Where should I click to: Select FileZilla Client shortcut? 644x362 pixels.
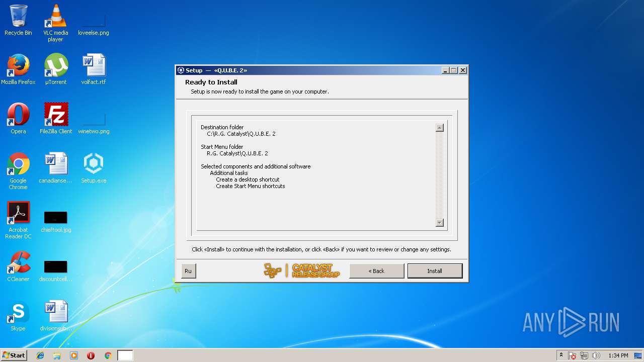(x=55, y=119)
